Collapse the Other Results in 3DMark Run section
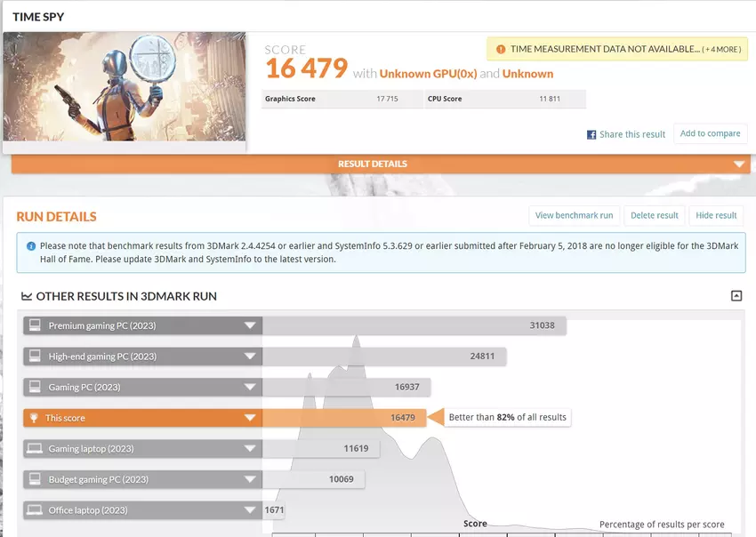756x537 pixels. (x=736, y=296)
